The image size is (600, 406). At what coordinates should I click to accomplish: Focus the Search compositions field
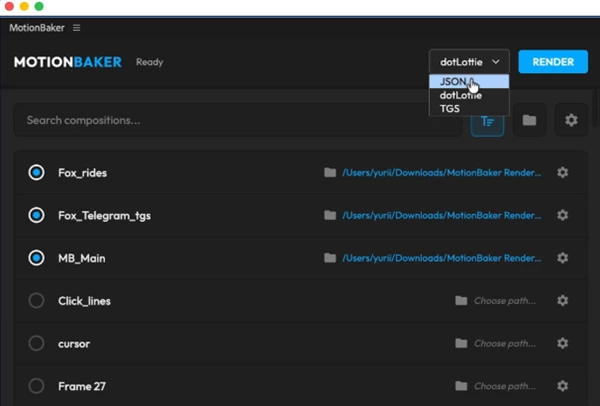(238, 120)
